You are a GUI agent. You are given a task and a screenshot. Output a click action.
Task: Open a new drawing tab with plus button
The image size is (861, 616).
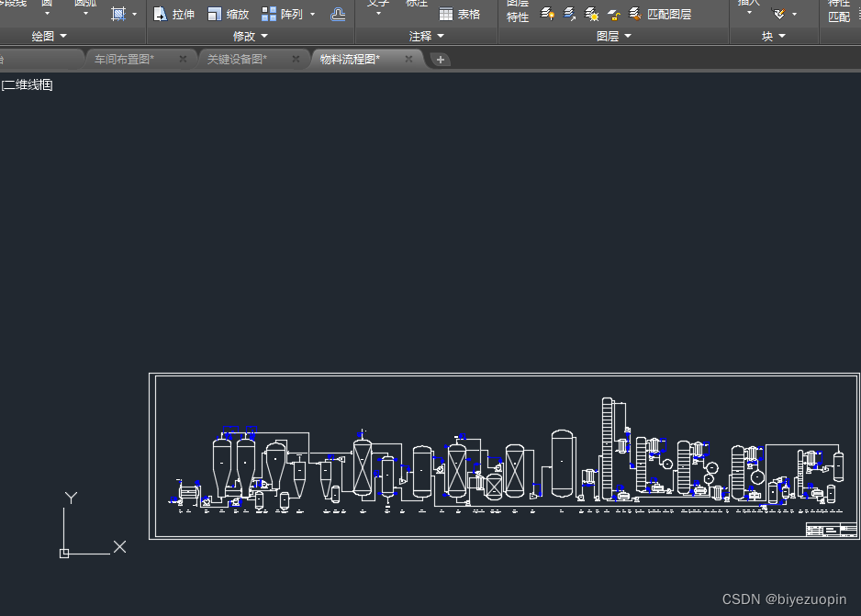click(440, 60)
